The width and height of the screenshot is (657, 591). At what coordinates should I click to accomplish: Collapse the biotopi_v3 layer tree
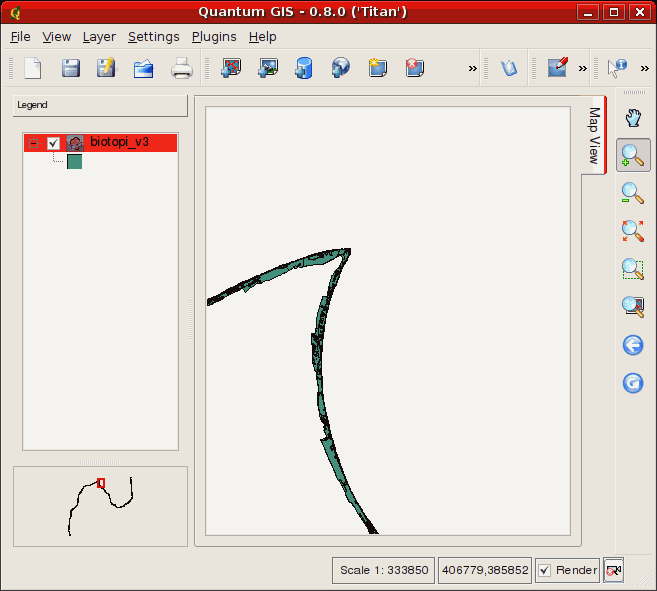[x=34, y=143]
